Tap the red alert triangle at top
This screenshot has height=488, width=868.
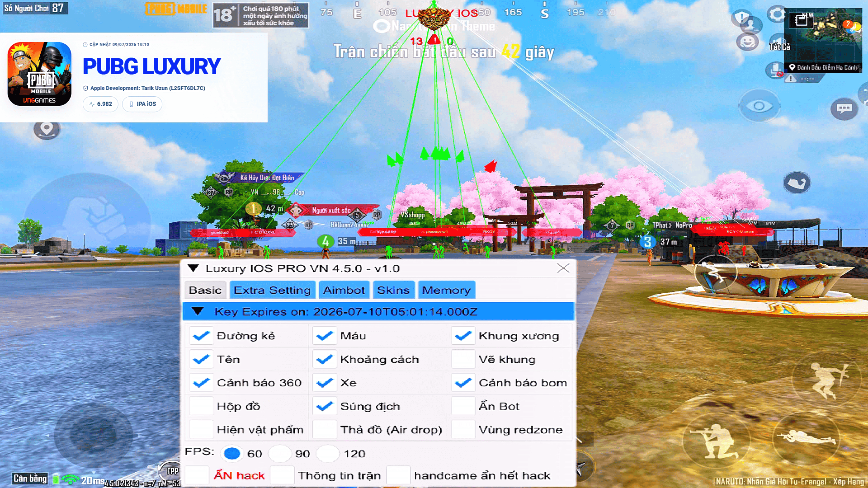pyautogui.click(x=434, y=40)
